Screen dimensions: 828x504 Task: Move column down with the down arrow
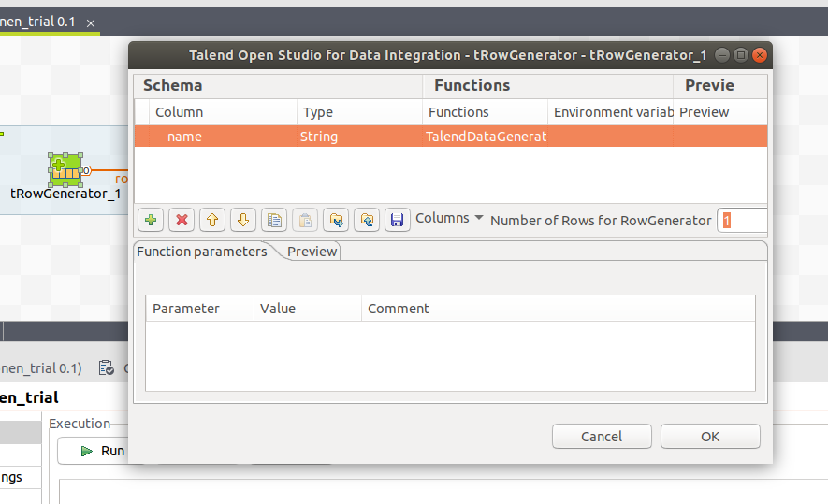tap(243, 220)
